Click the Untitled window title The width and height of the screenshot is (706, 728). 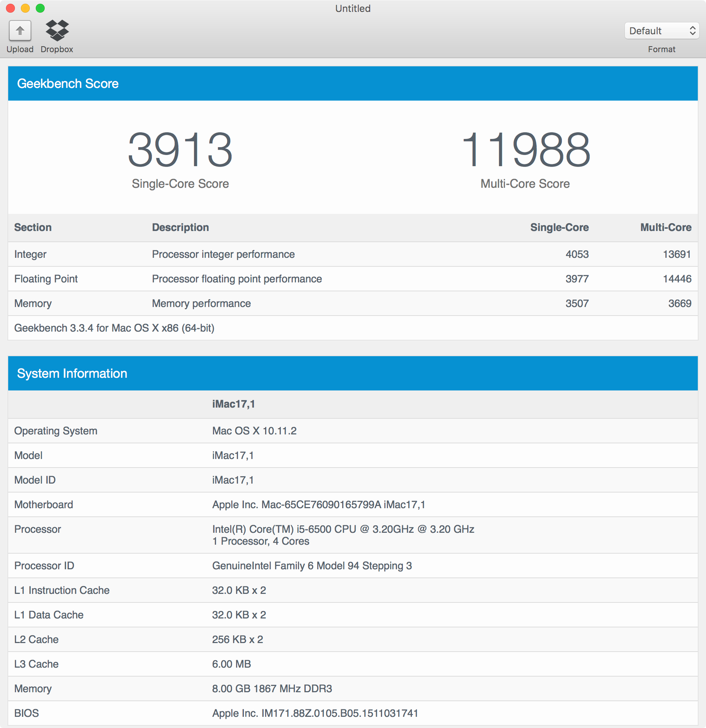[x=353, y=8]
